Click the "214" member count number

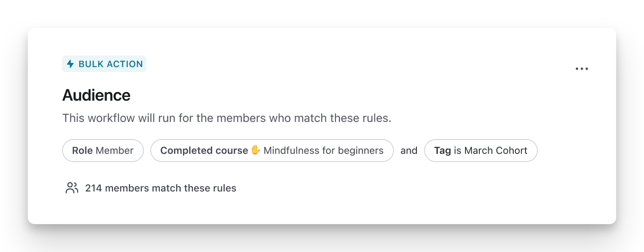pyautogui.click(x=93, y=188)
